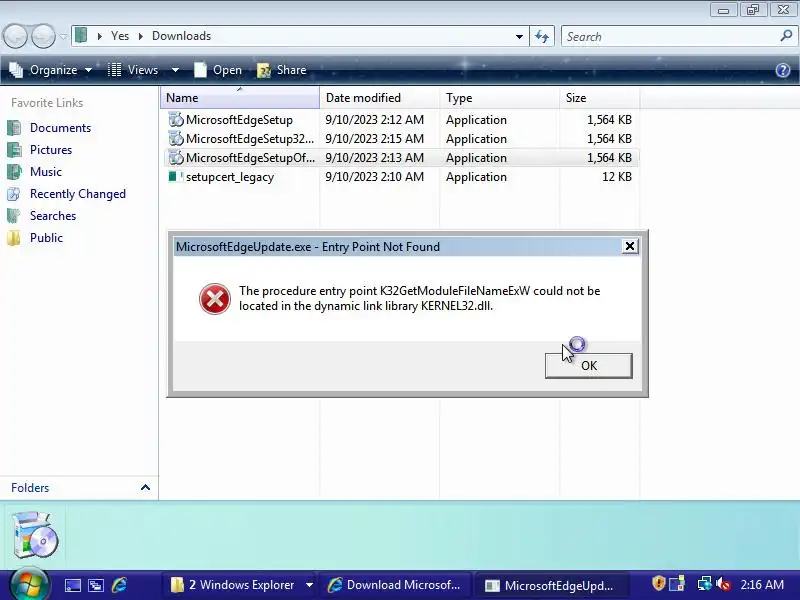Image resolution: width=800 pixels, height=600 pixels.
Task: Expand the Organize dropdown arrow
Action: 88,70
